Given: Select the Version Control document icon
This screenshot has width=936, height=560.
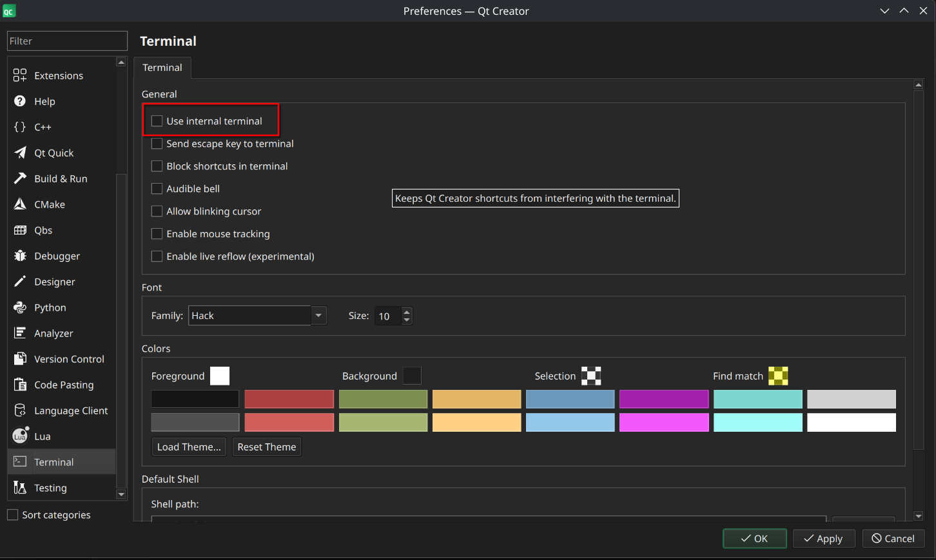Looking at the screenshot, I should click(20, 359).
